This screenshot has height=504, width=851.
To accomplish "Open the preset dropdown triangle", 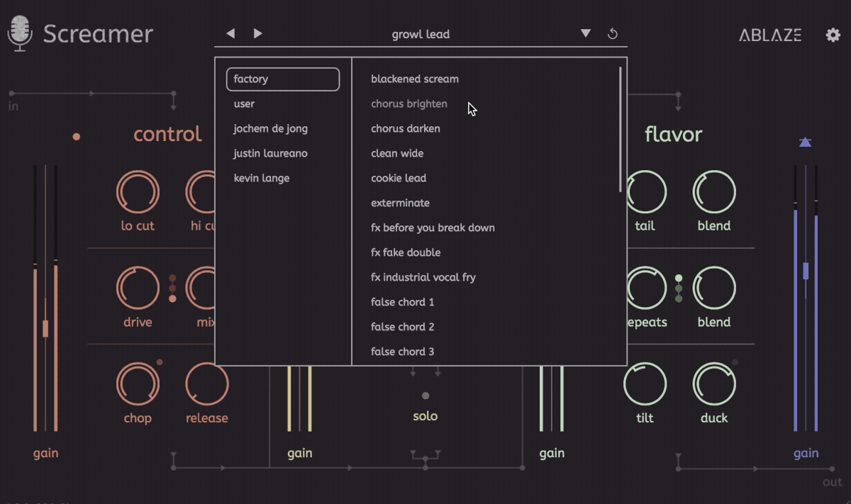I will coord(586,33).
